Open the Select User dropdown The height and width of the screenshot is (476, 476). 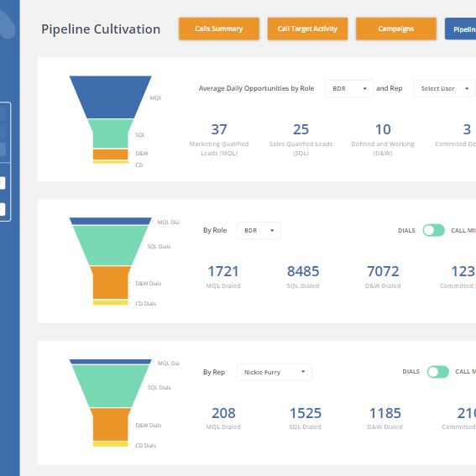(x=445, y=88)
